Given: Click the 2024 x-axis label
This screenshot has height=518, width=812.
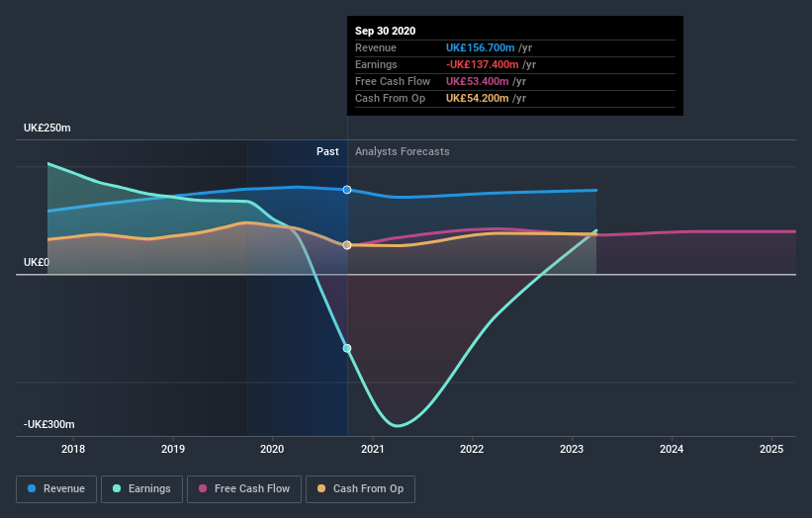Looking at the screenshot, I should click(672, 449).
